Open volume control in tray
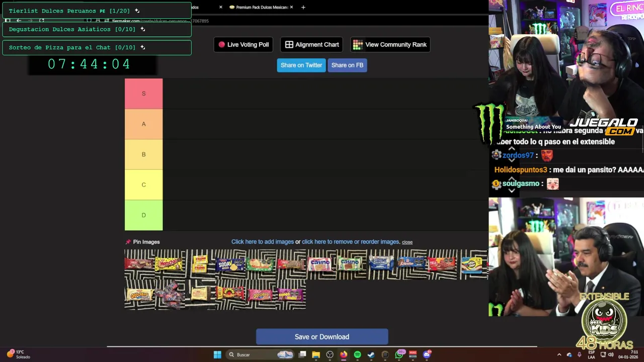644x362 pixels. tap(611, 354)
